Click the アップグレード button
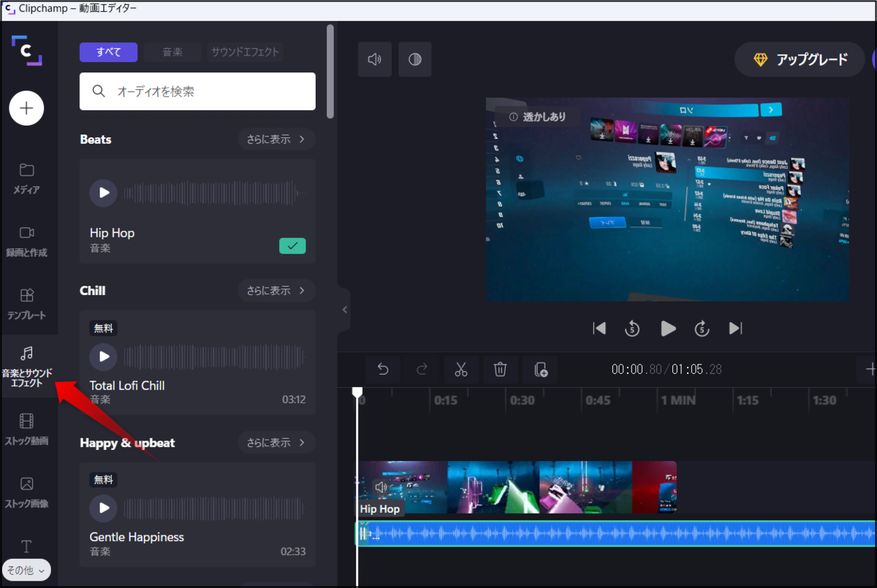 click(801, 60)
